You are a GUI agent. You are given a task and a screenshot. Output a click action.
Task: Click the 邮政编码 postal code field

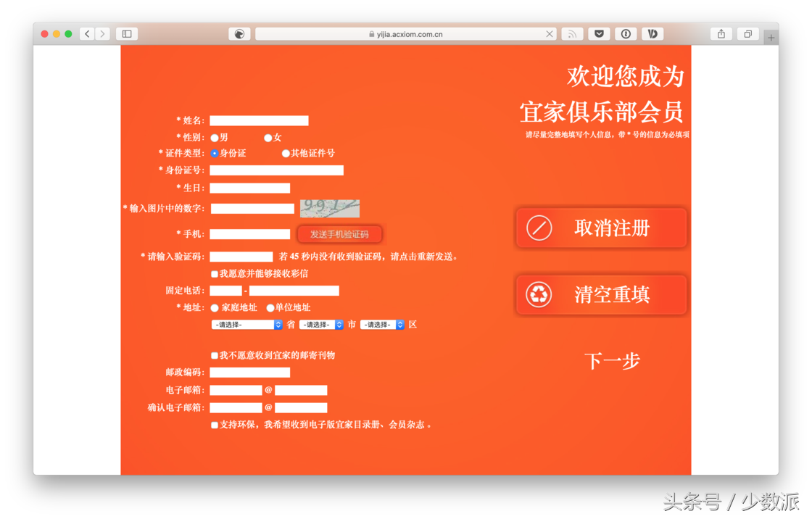coord(249,373)
